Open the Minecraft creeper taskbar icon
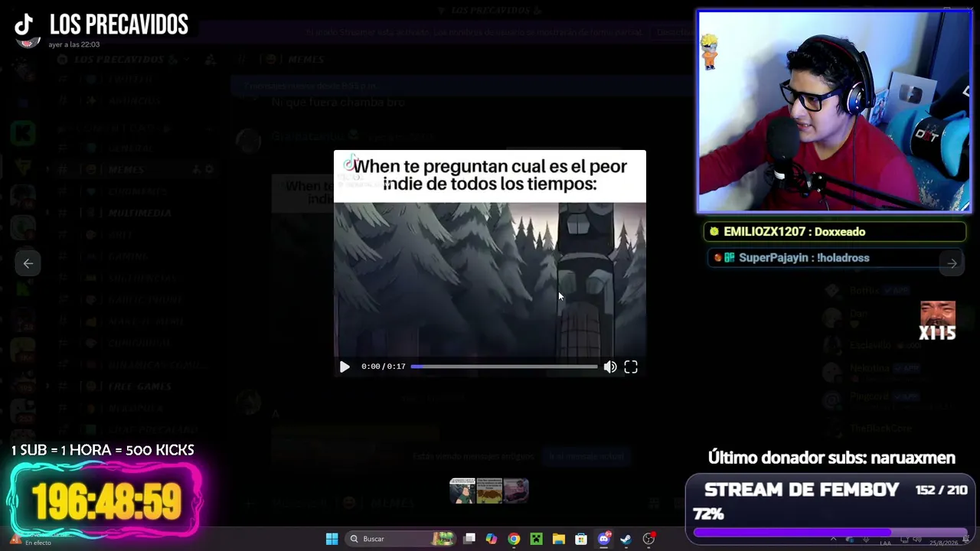 [x=536, y=539]
